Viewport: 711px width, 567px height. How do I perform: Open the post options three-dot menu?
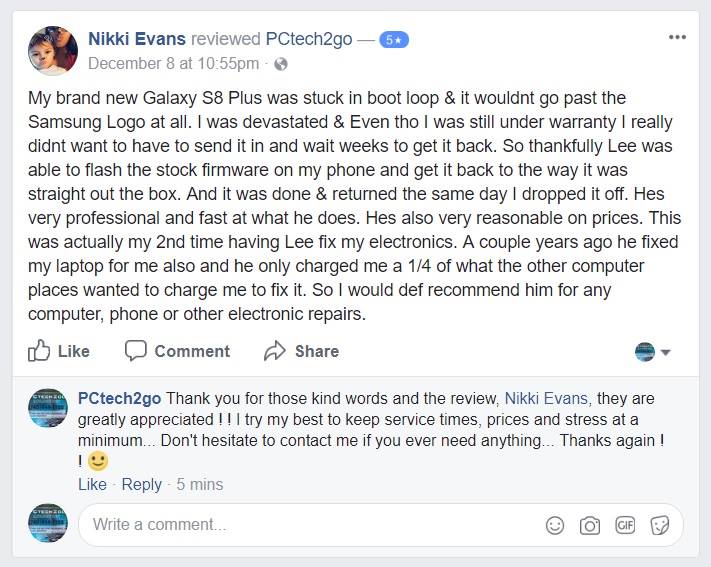[678, 37]
